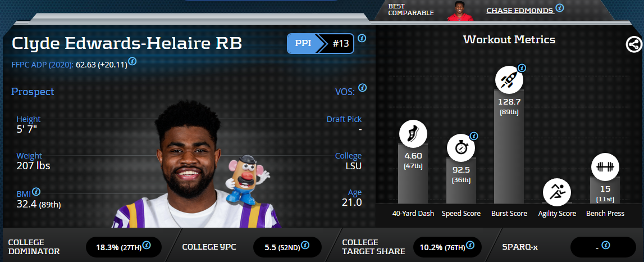Screen dimensions: 644x262
Task: Open the College YPC info icon
Action: pos(305,246)
